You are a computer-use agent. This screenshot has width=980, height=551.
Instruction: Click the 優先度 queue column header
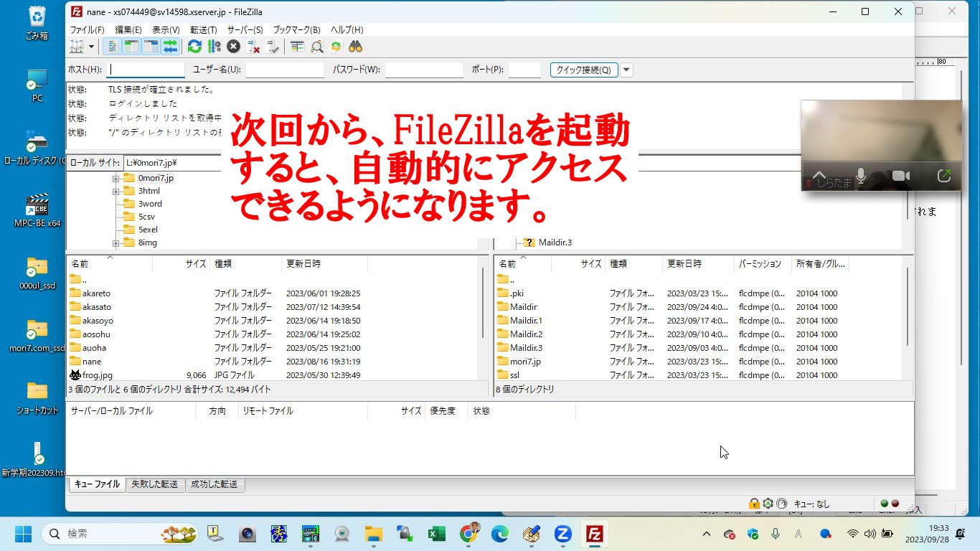[446, 411]
